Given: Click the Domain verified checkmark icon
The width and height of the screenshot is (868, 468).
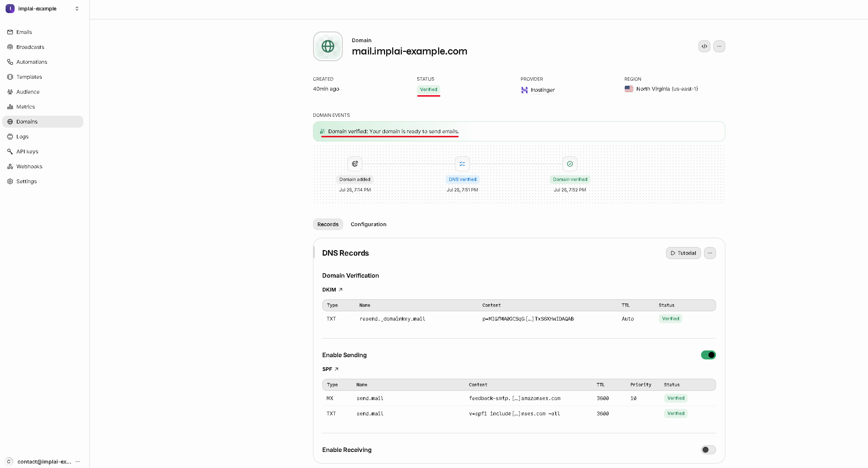Looking at the screenshot, I should pyautogui.click(x=570, y=164).
